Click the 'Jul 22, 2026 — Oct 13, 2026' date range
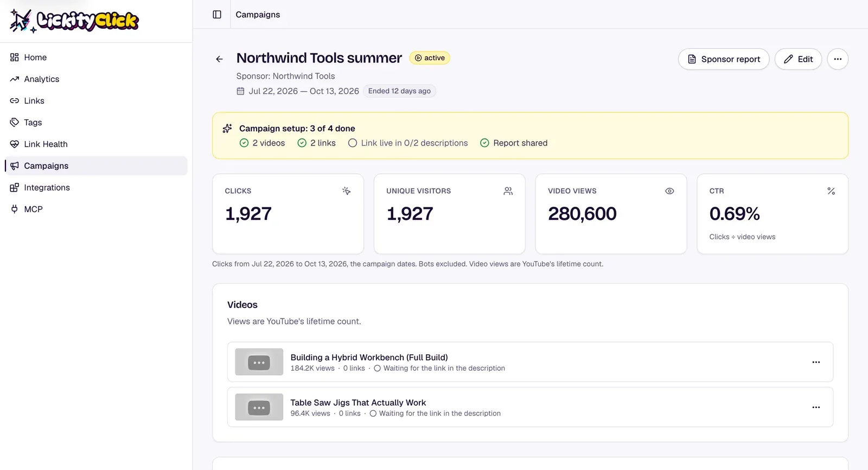This screenshot has height=470, width=868. point(304,91)
